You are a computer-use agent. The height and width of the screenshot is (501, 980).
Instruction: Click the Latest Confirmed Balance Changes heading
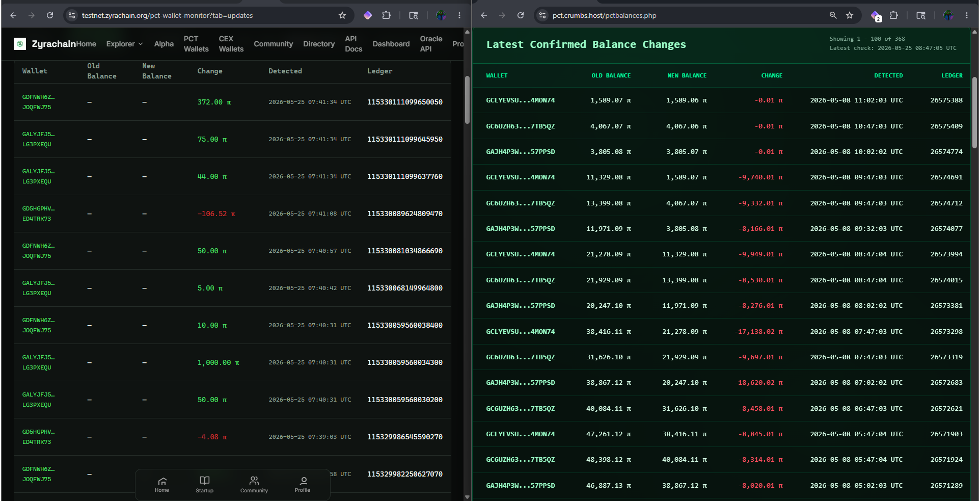[586, 44]
